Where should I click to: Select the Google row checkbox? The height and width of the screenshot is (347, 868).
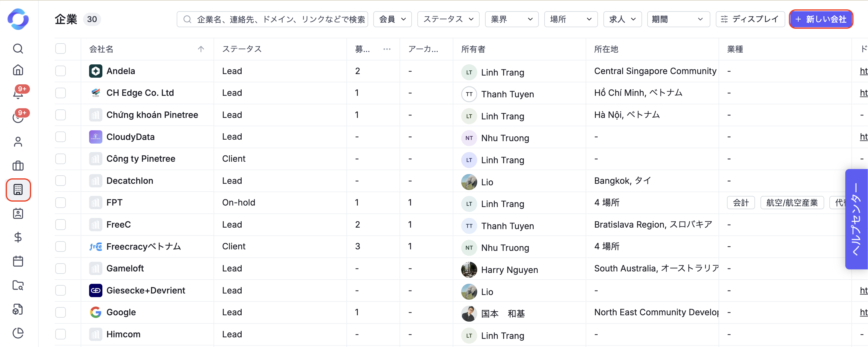[x=60, y=312]
